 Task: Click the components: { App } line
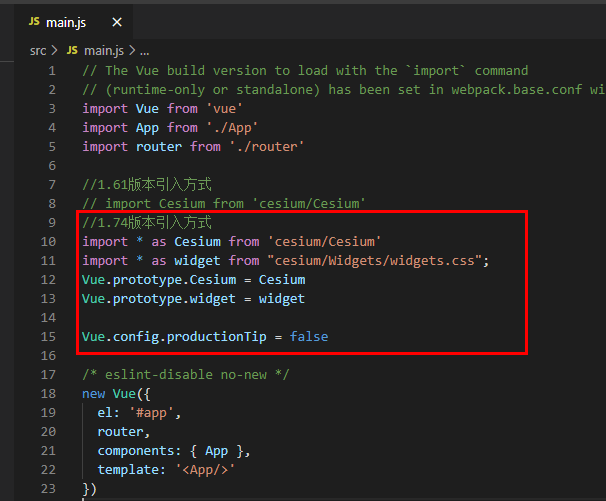coord(174,451)
